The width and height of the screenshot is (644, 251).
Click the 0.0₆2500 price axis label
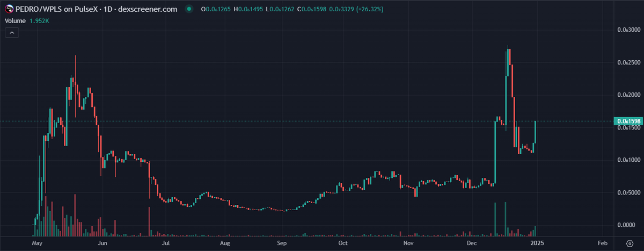click(629, 62)
